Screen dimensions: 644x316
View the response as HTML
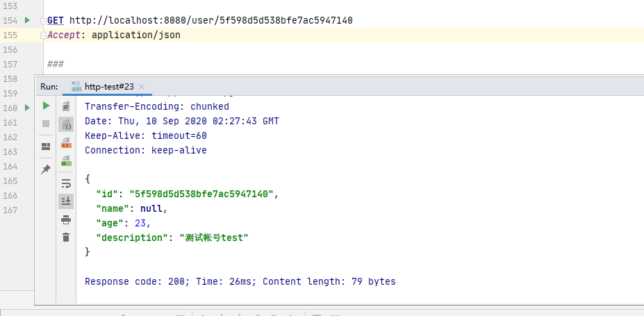[x=66, y=161]
